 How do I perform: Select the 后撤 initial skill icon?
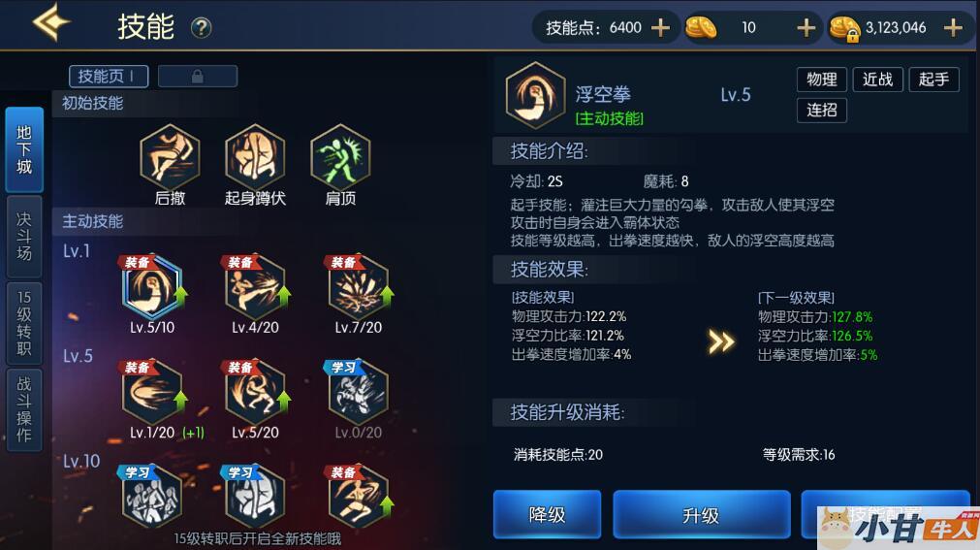coord(170,156)
